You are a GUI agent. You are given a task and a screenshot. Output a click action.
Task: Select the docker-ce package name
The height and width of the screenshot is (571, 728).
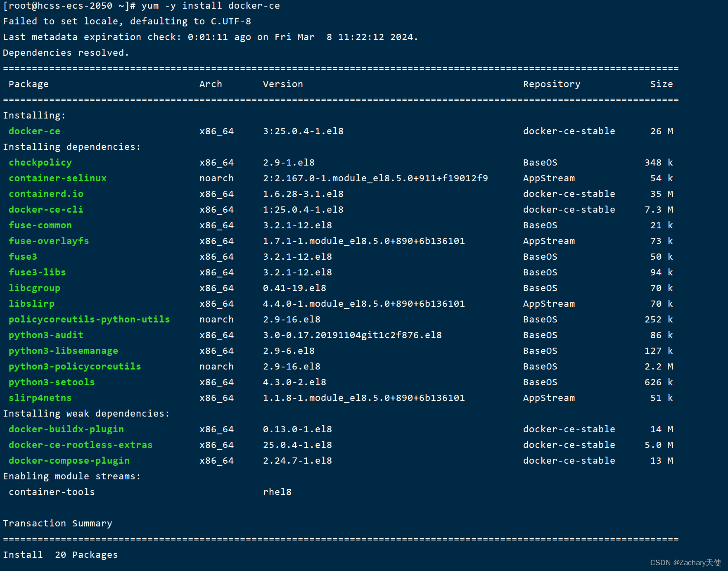point(34,131)
